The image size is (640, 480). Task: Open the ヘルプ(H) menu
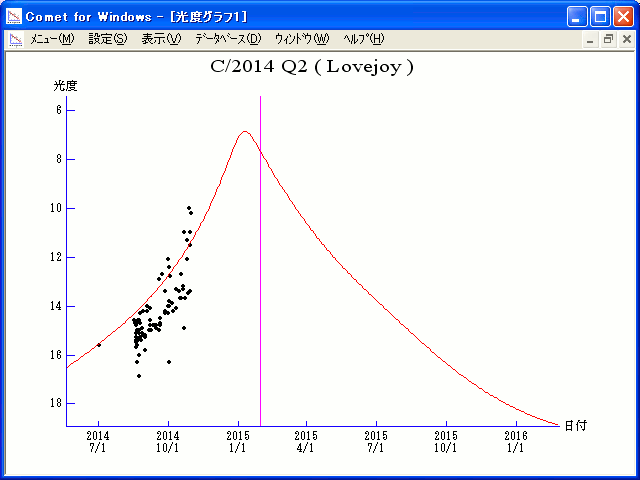(364, 39)
